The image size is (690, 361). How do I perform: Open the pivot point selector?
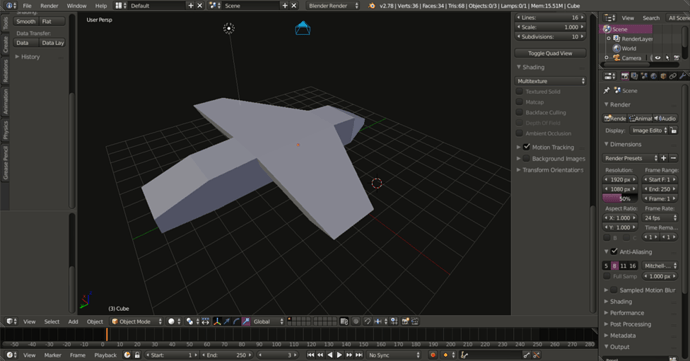192,321
